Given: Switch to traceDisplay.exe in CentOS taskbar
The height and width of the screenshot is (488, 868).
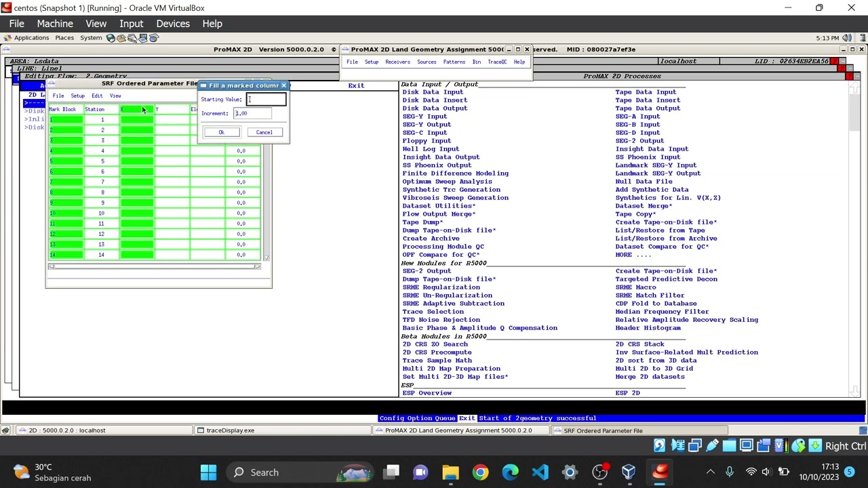Looking at the screenshot, I should (284, 430).
